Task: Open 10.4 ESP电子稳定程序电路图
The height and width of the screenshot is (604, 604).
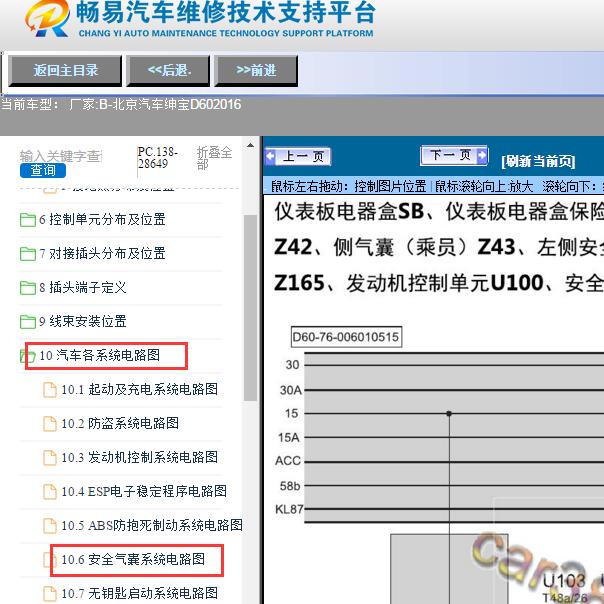Action: (144, 491)
